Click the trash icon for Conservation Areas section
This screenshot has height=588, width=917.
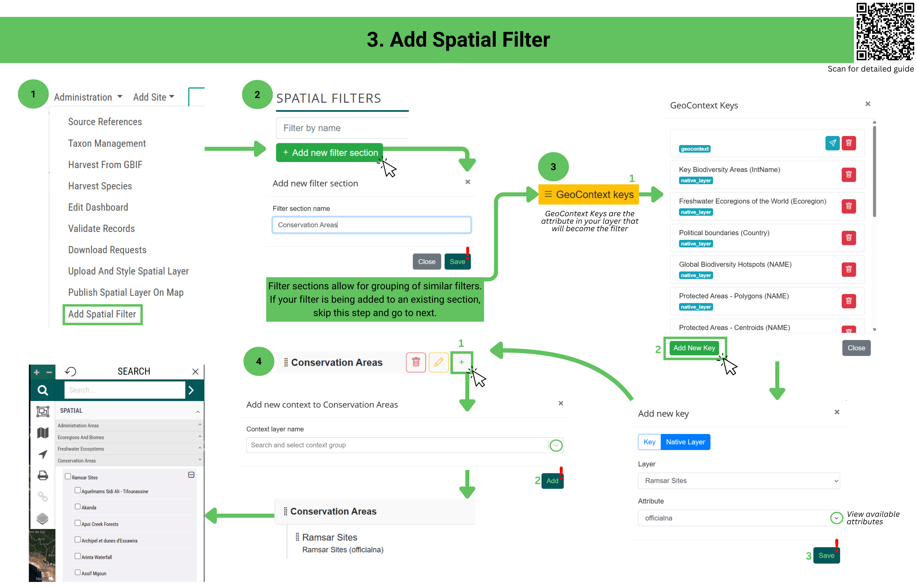click(416, 362)
